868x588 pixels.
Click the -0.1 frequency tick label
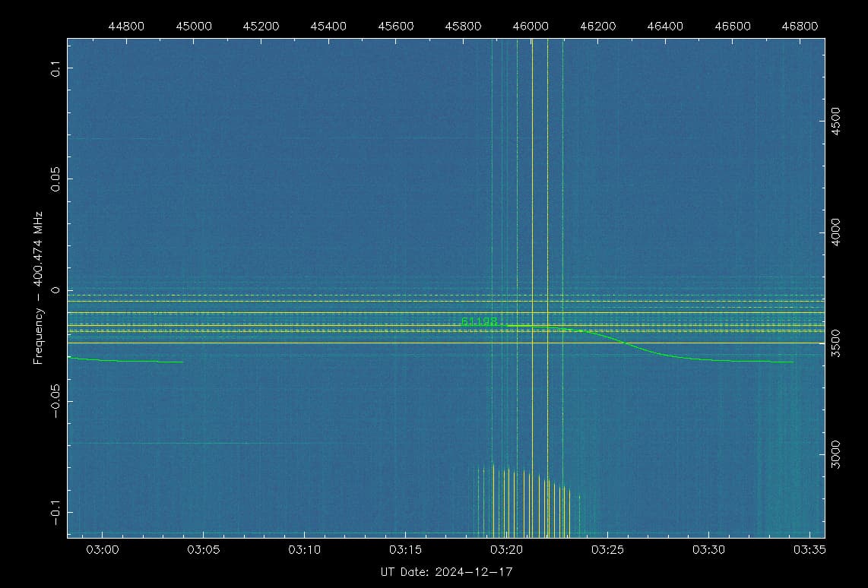(55, 513)
